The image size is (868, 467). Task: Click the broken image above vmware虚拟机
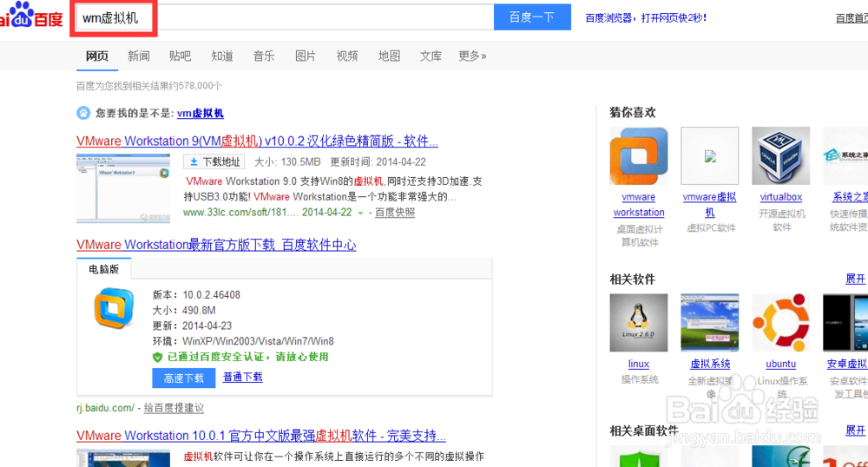click(x=710, y=155)
